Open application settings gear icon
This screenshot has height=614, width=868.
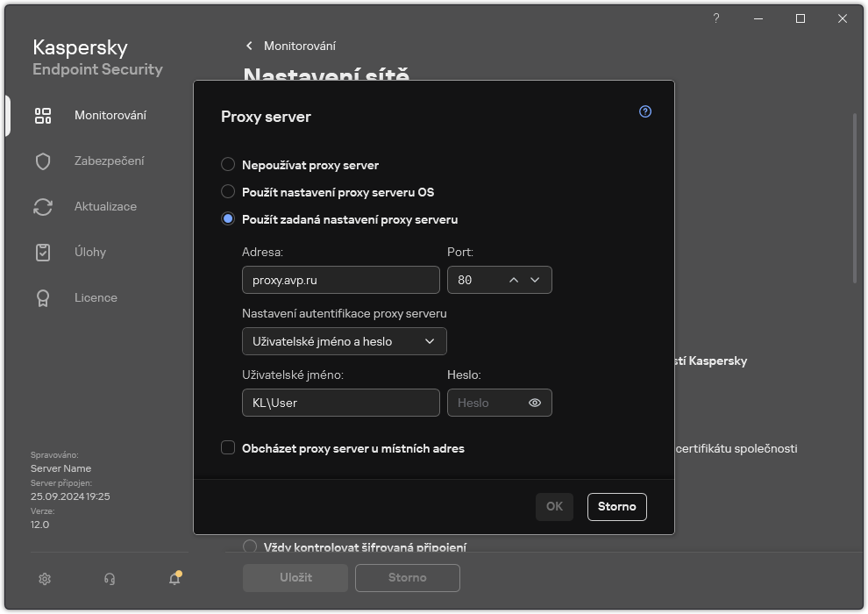[x=44, y=579]
